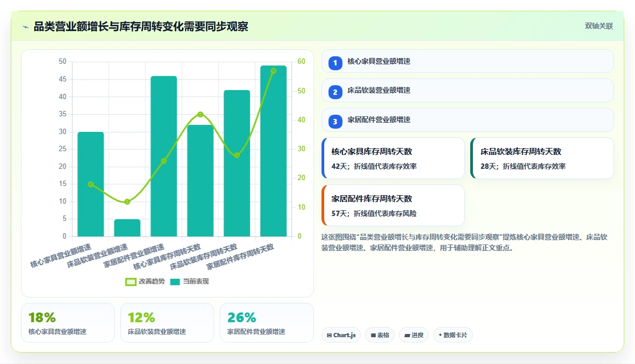This screenshot has width=635, height=364.
Task: Select the Chart.js tag
Action: point(341,335)
